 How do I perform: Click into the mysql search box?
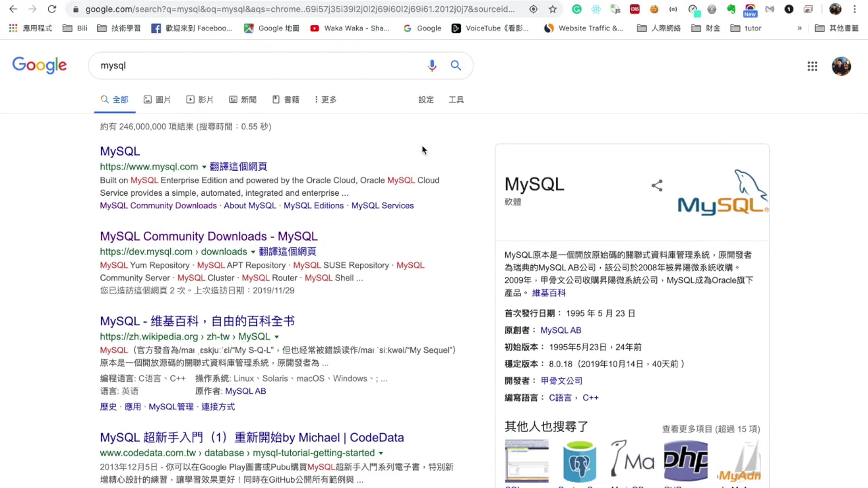258,66
